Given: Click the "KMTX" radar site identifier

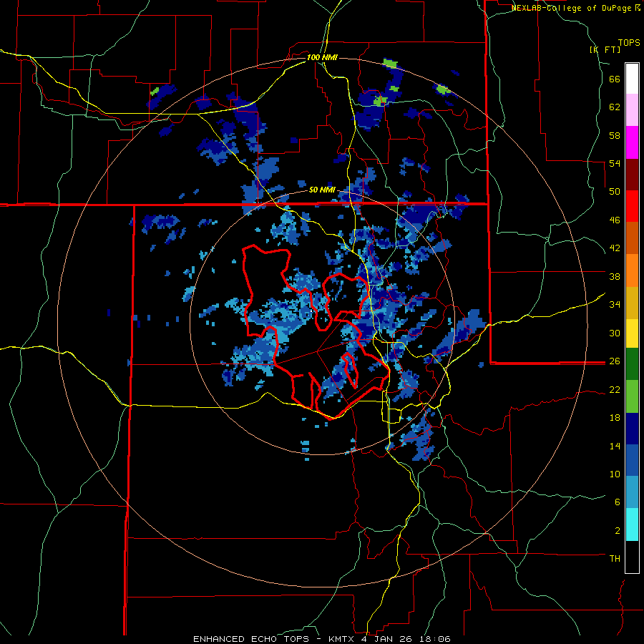Looking at the screenshot, I should click(343, 639).
